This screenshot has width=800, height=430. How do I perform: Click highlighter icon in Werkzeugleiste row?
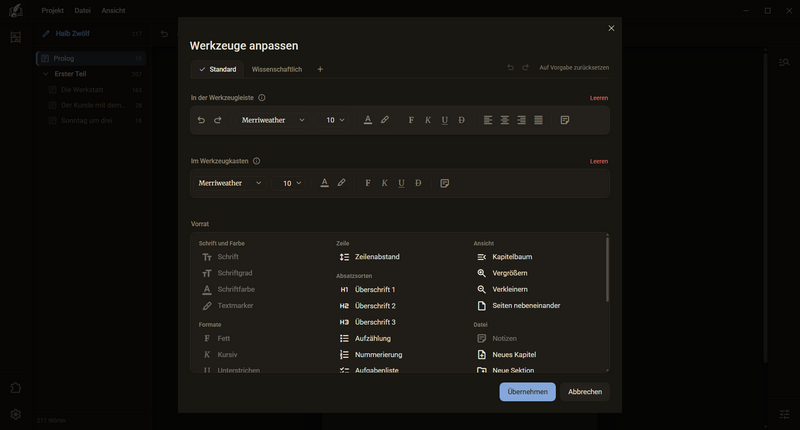click(385, 120)
